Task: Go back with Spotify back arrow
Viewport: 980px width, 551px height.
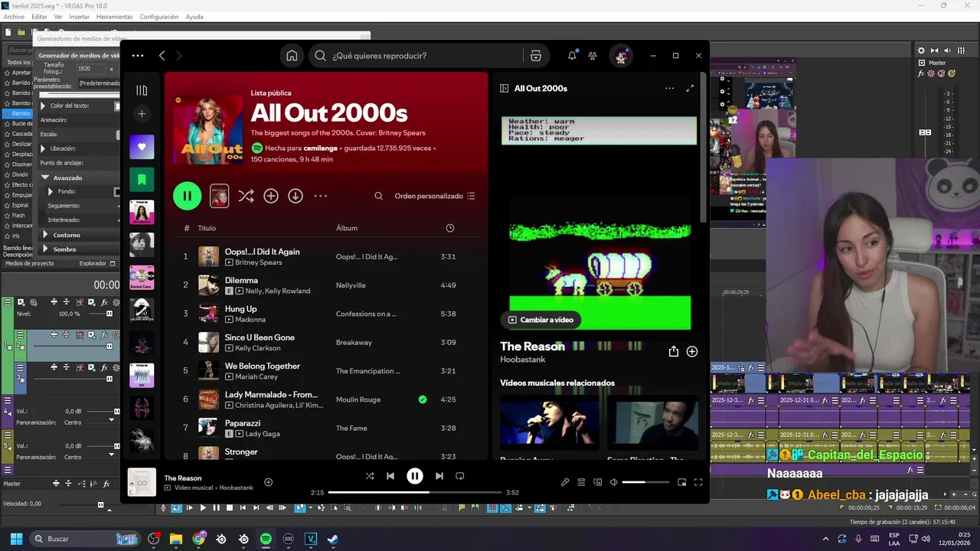Action: (x=162, y=56)
